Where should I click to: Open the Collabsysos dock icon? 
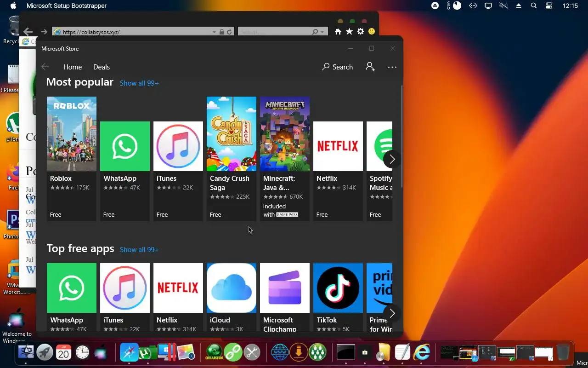pyautogui.click(x=215, y=352)
